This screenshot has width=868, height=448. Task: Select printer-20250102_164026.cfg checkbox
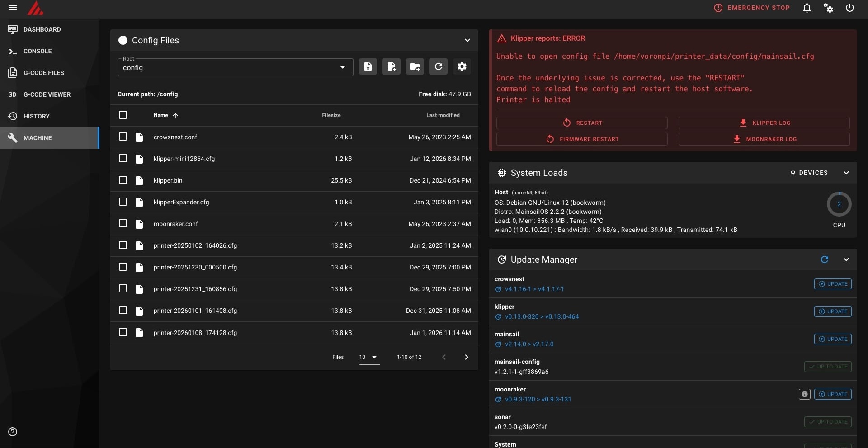point(123,245)
